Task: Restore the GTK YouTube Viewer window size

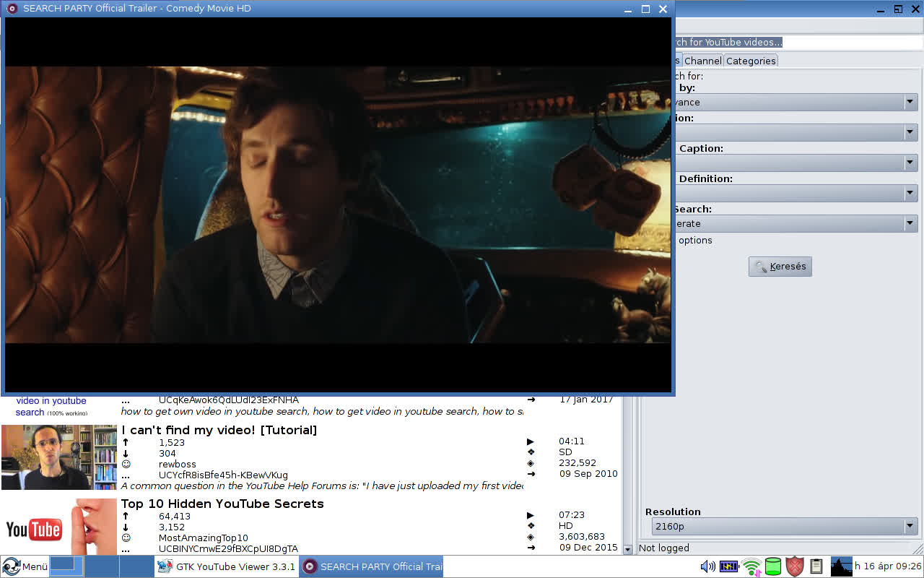Action: click(x=898, y=9)
